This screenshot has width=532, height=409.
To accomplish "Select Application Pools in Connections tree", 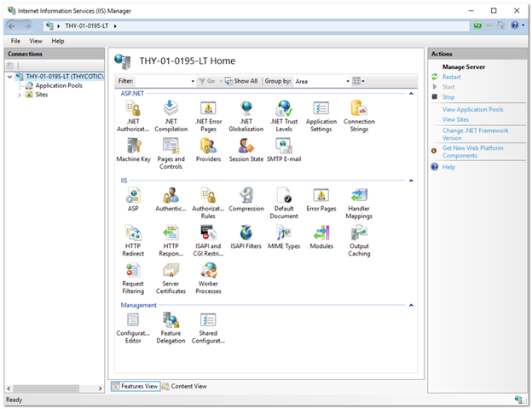I will click(59, 85).
